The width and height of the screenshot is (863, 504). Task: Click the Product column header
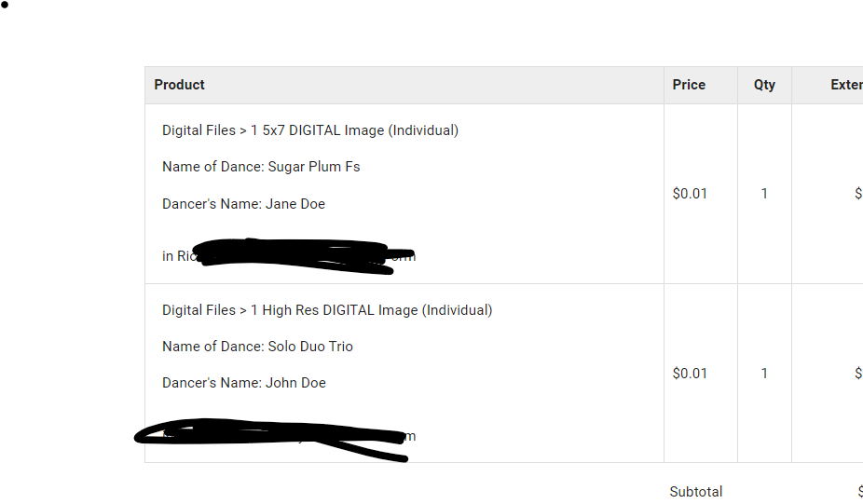180,85
